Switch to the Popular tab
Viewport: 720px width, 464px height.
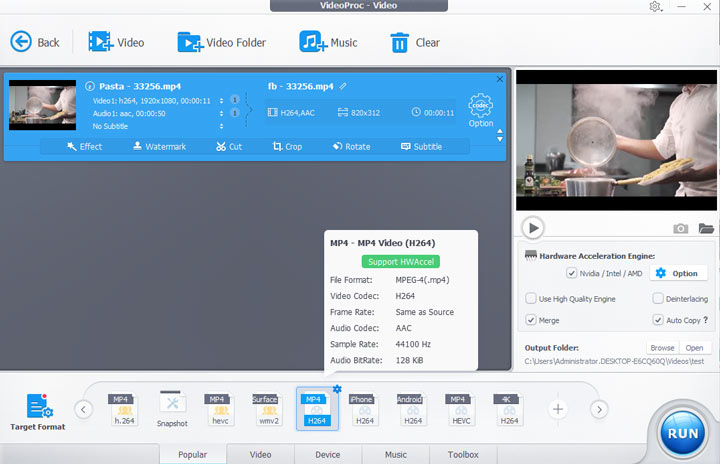tap(192, 454)
